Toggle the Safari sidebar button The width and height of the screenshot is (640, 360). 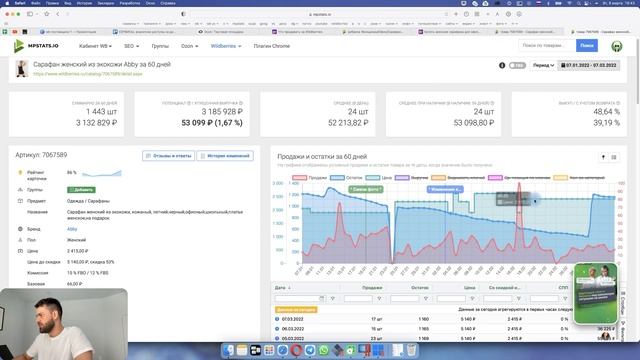click(30, 14)
